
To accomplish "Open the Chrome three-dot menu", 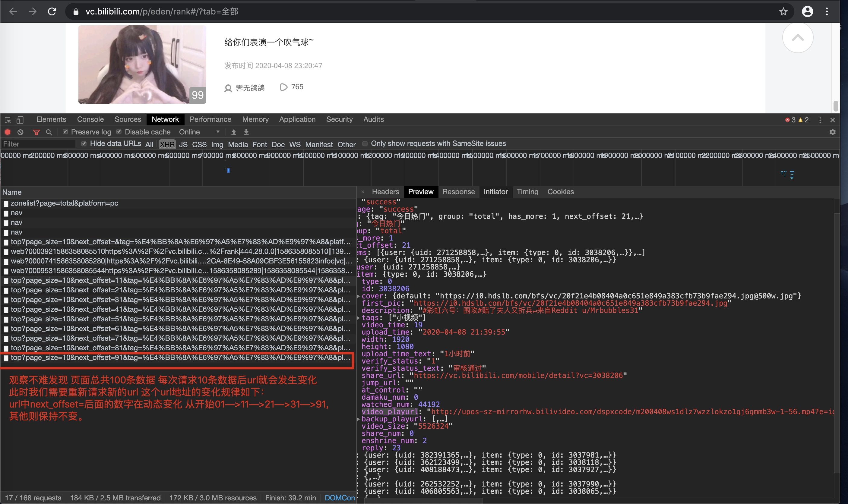I will [x=827, y=11].
